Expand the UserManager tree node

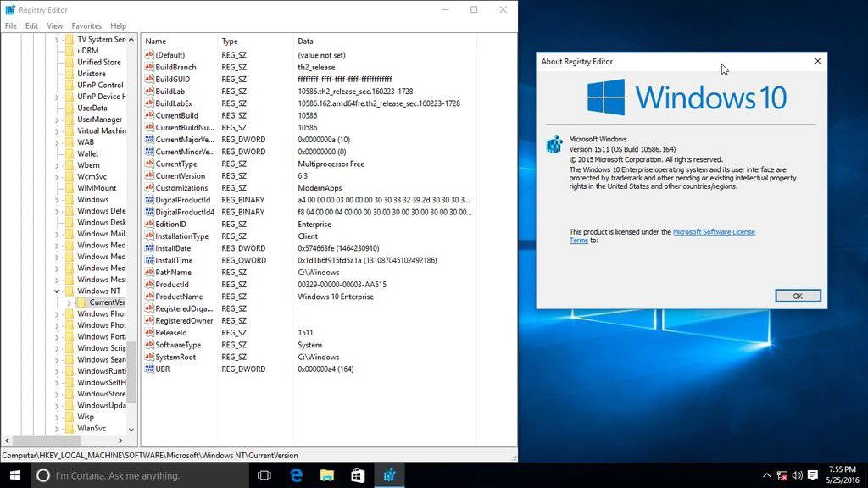point(57,119)
